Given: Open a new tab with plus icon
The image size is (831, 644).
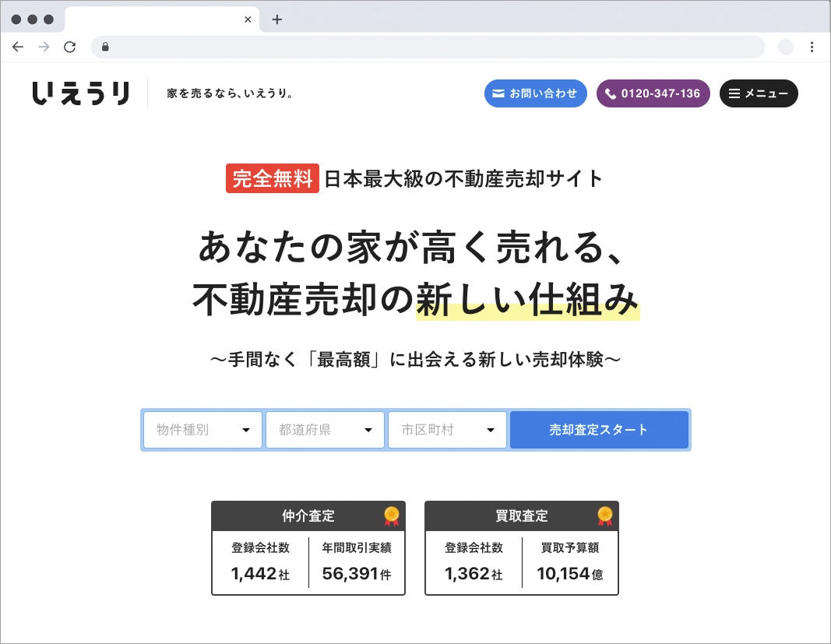Looking at the screenshot, I should pos(277,19).
